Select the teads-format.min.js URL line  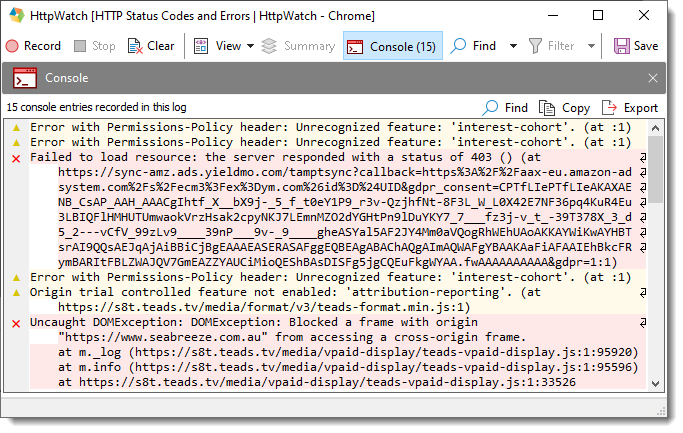pos(264,307)
